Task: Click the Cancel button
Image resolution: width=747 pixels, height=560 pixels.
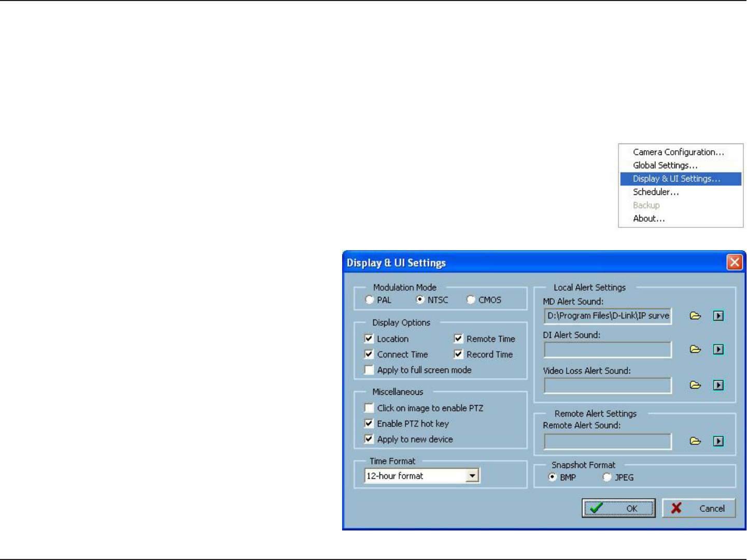Action: [x=699, y=508]
